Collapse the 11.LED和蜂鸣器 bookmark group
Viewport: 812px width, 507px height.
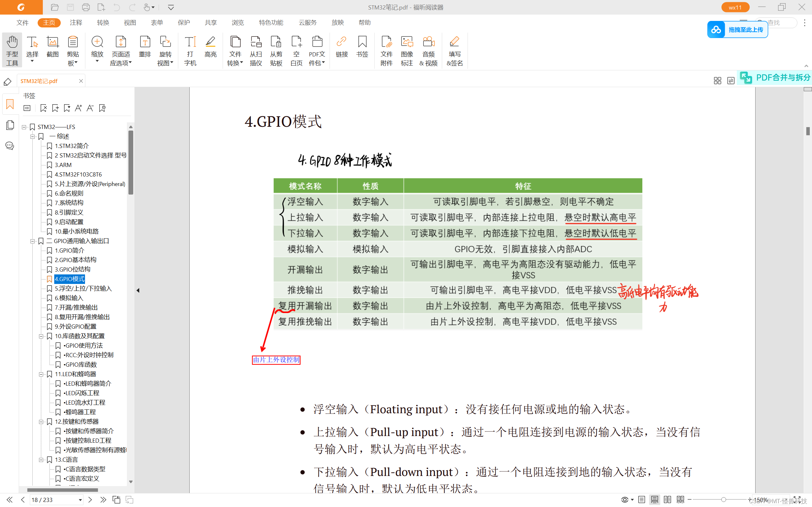pyautogui.click(x=41, y=374)
